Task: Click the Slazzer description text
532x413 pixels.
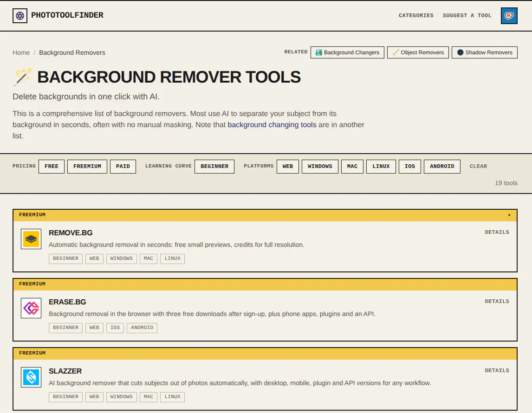Action: (240, 383)
